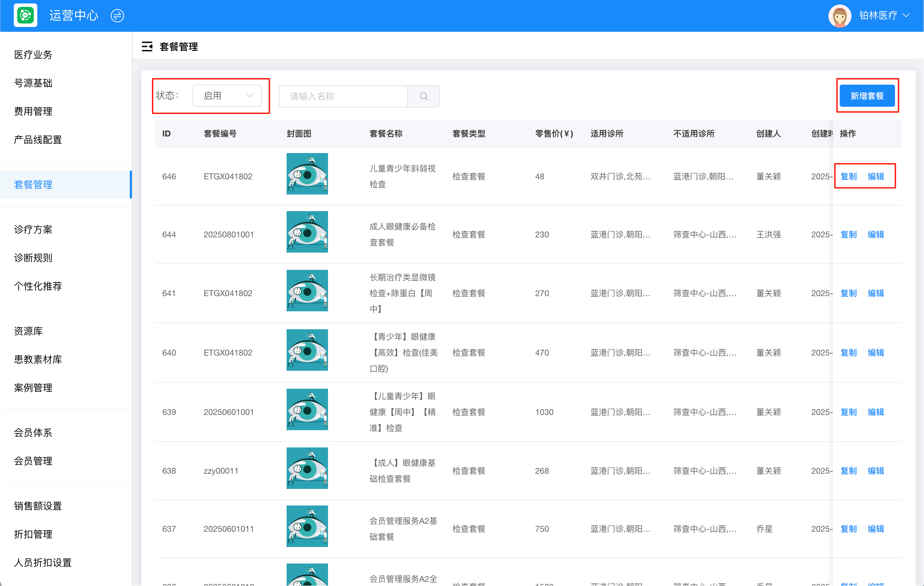The width and height of the screenshot is (924, 586).
Task: Open cover thumbnail for ID 638
Action: point(307,468)
